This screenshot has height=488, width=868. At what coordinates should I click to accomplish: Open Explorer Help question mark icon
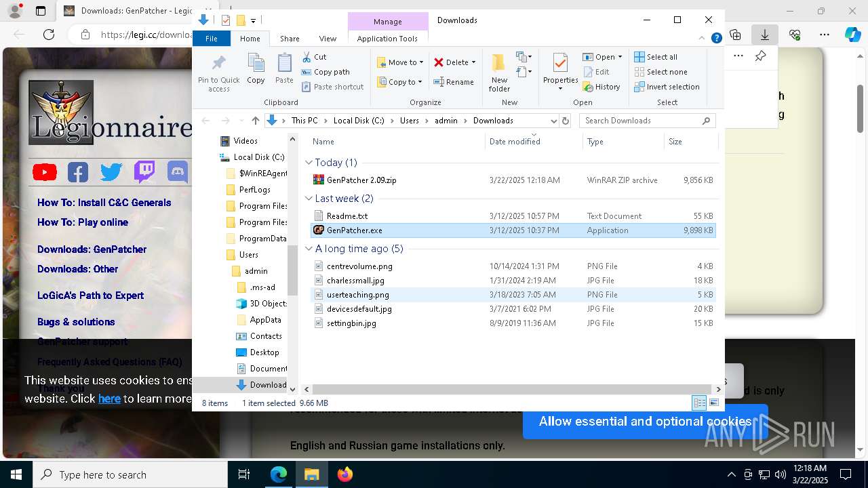(x=716, y=39)
